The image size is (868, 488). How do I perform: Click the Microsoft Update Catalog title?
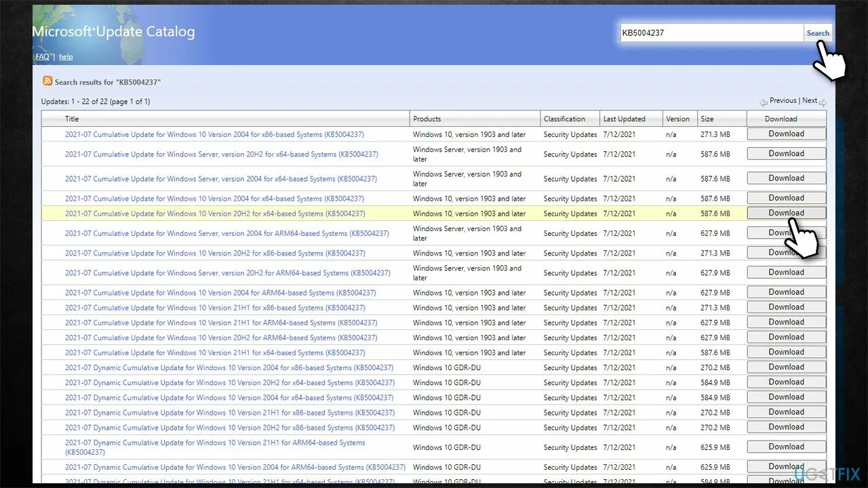(x=113, y=32)
